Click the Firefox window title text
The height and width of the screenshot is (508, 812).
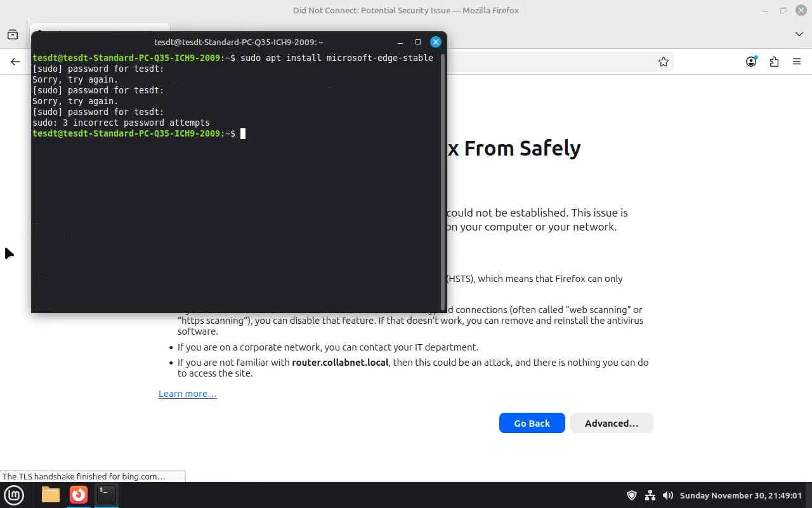406,10
